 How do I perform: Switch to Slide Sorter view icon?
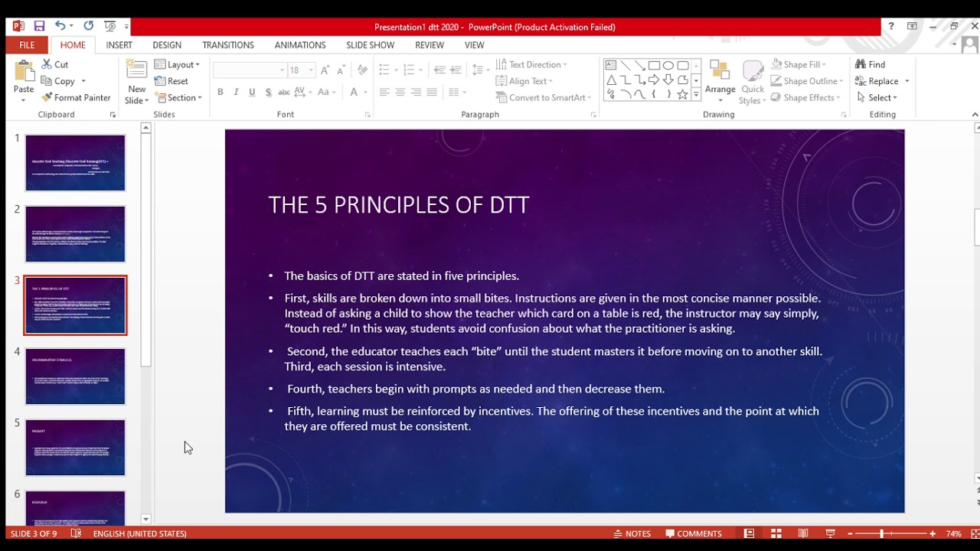click(776, 533)
